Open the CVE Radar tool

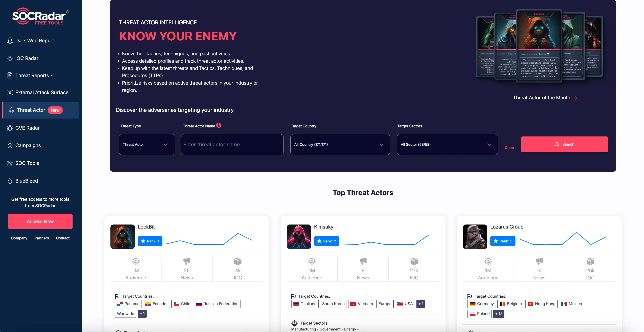tap(27, 128)
